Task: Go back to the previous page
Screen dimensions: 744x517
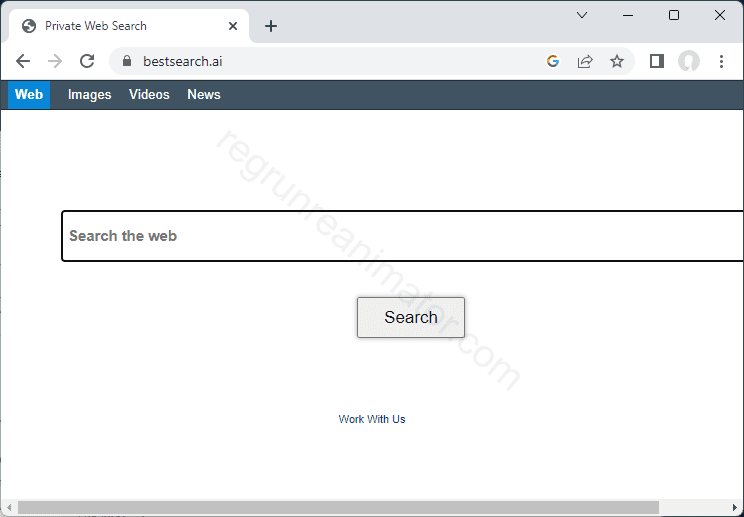Action: click(x=23, y=61)
